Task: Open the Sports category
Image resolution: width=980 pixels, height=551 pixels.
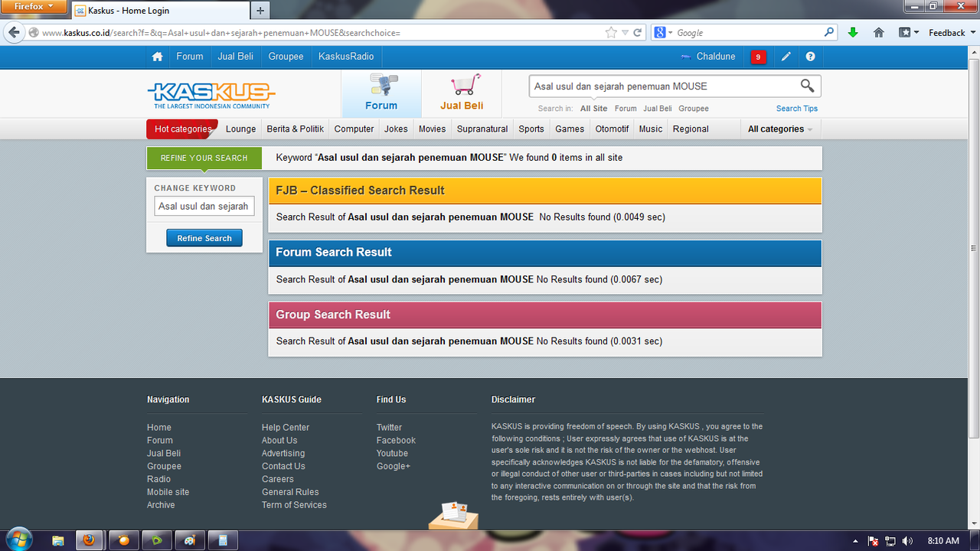Action: (x=531, y=129)
